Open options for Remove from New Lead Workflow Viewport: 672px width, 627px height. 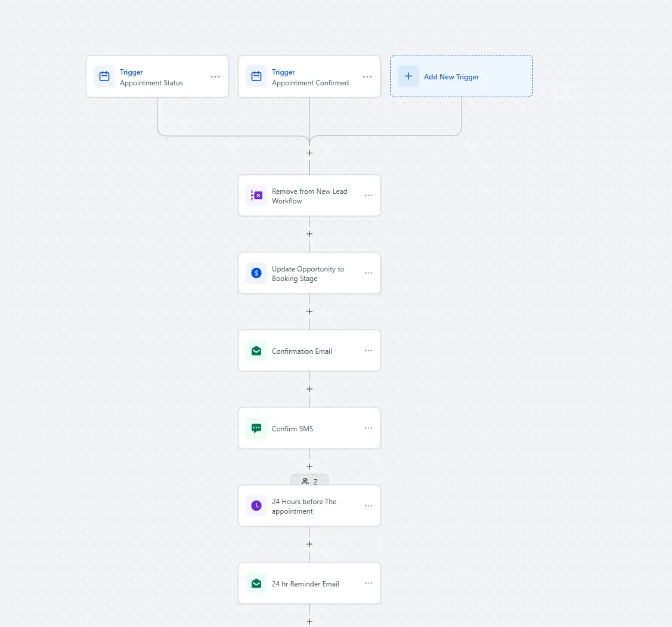[x=368, y=196]
